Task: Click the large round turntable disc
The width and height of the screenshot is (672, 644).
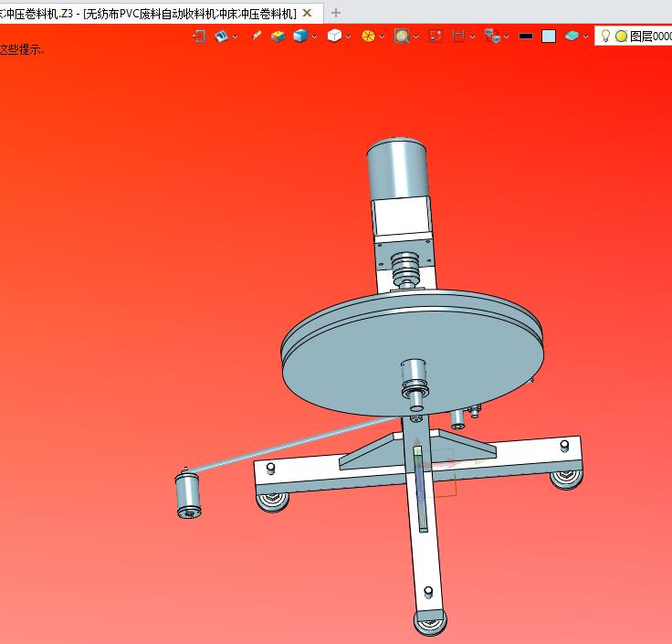Action: pos(413,353)
